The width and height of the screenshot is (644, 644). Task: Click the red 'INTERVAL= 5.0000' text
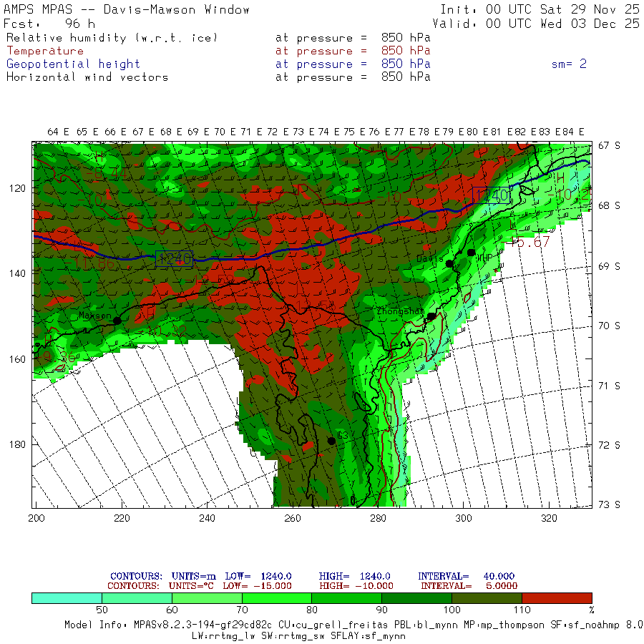click(469, 586)
